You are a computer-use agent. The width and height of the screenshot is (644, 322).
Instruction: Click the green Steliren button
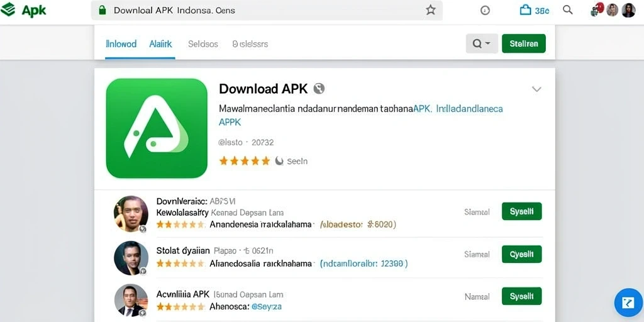pyautogui.click(x=524, y=43)
